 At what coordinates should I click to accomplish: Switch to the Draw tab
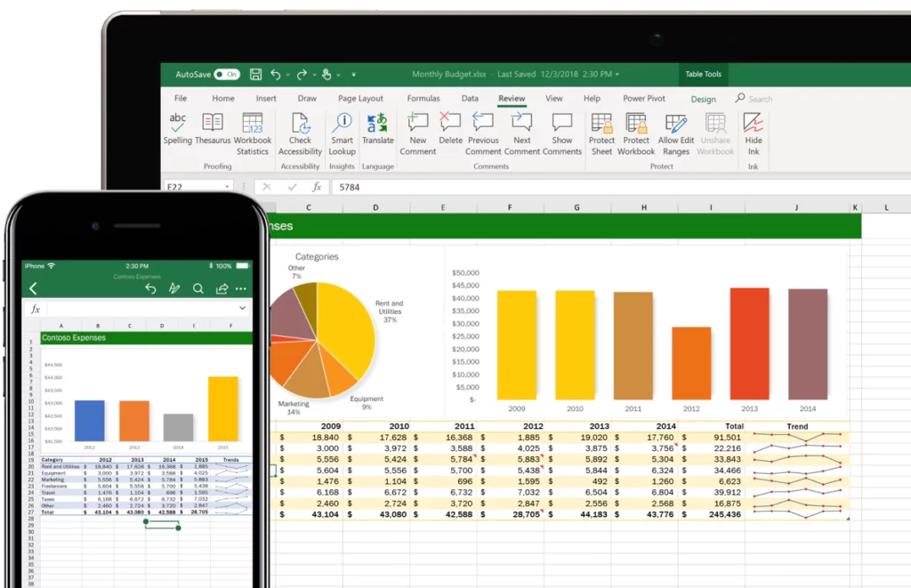[x=307, y=98]
